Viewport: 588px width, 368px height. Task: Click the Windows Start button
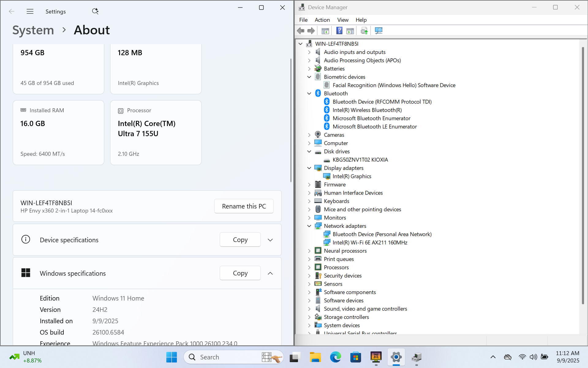click(171, 357)
